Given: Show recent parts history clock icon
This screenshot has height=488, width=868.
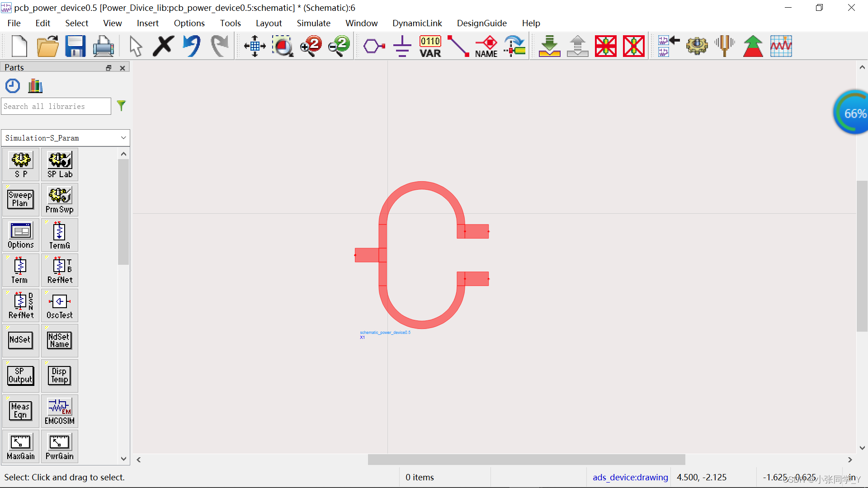Looking at the screenshot, I should (13, 85).
